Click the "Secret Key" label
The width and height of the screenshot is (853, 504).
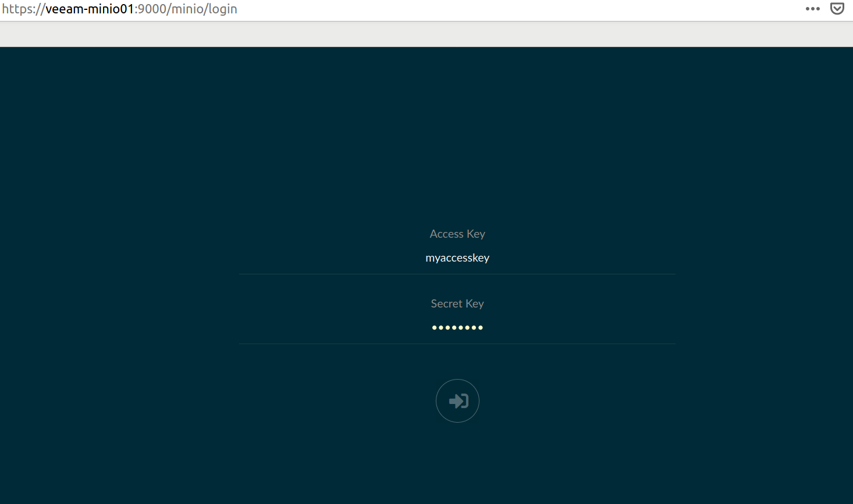tap(457, 303)
